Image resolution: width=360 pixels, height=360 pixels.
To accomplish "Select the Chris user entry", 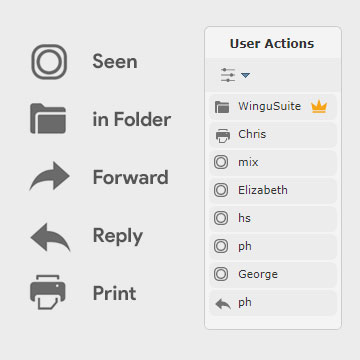I will pos(273,135).
